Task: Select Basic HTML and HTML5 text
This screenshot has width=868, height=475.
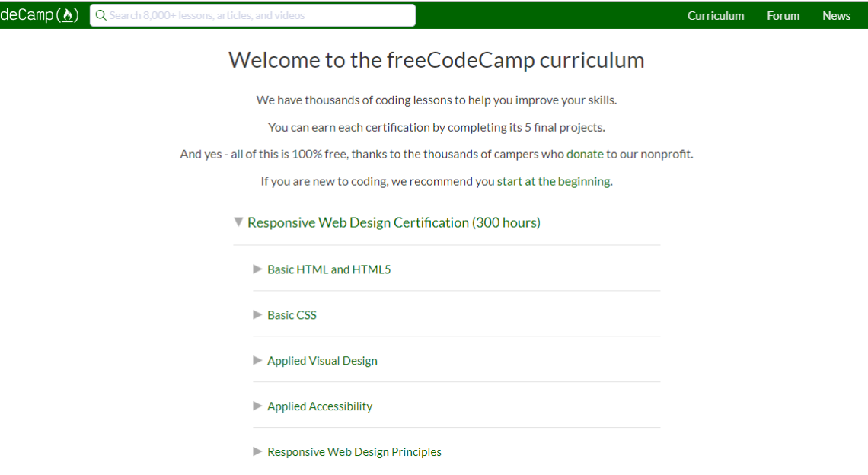Action: [x=329, y=269]
